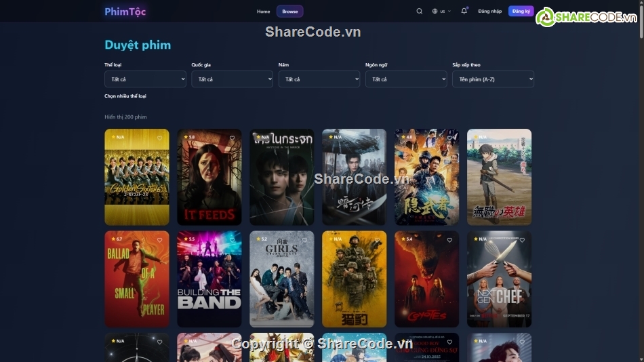Click heart icon on Ballad of a Small Player
The width and height of the screenshot is (644, 362).
(x=159, y=240)
